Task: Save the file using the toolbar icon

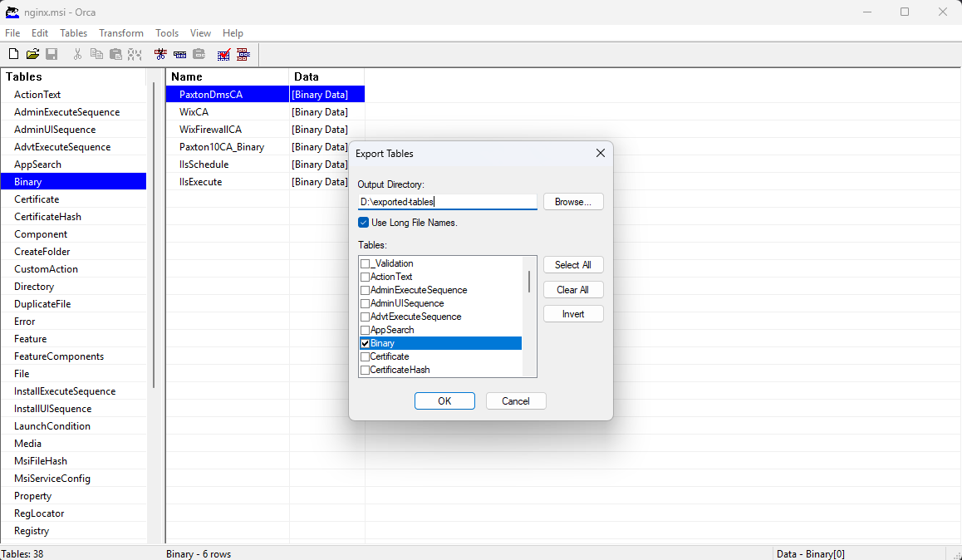Action: point(52,53)
